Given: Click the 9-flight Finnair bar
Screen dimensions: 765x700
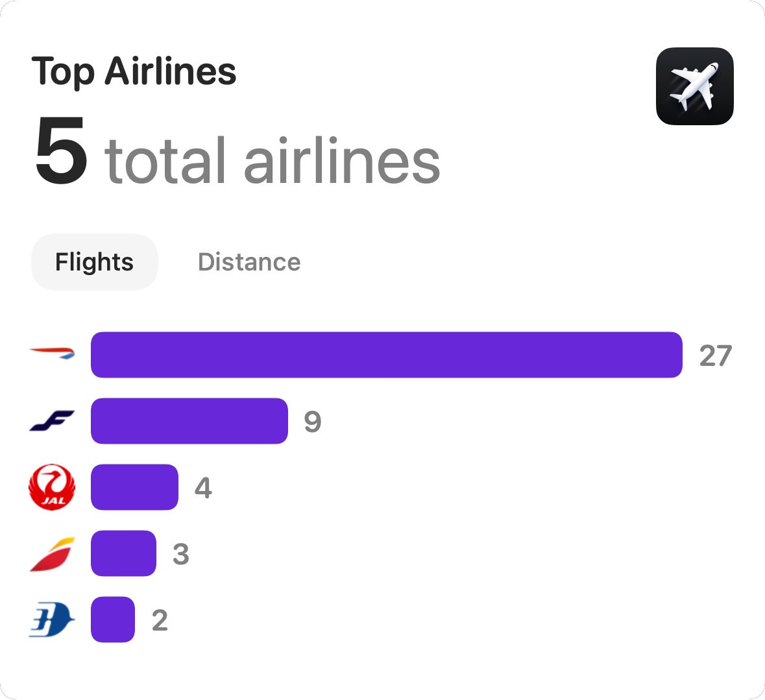Looking at the screenshot, I should point(189,421).
